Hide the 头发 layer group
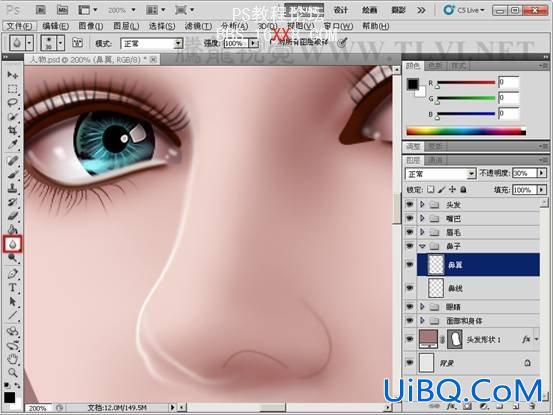 pyautogui.click(x=409, y=205)
